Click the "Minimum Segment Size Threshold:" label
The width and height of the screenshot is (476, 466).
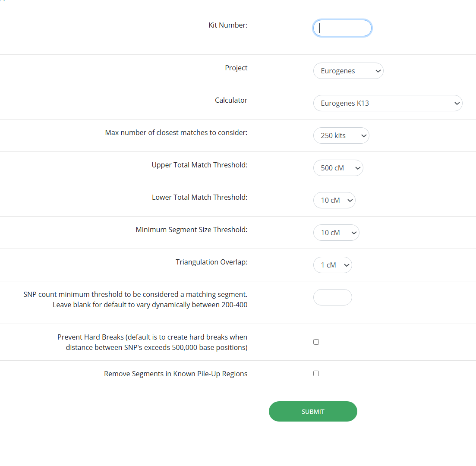191,230
